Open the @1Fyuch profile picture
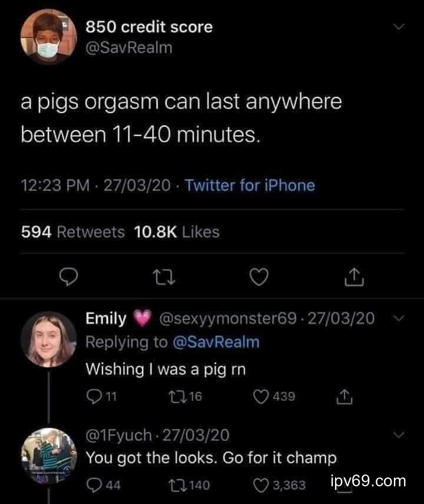This screenshot has height=504, width=424. [48, 456]
